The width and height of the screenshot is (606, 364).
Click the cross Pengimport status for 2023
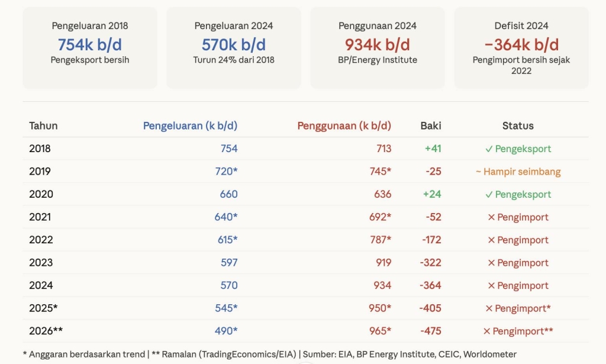(518, 263)
